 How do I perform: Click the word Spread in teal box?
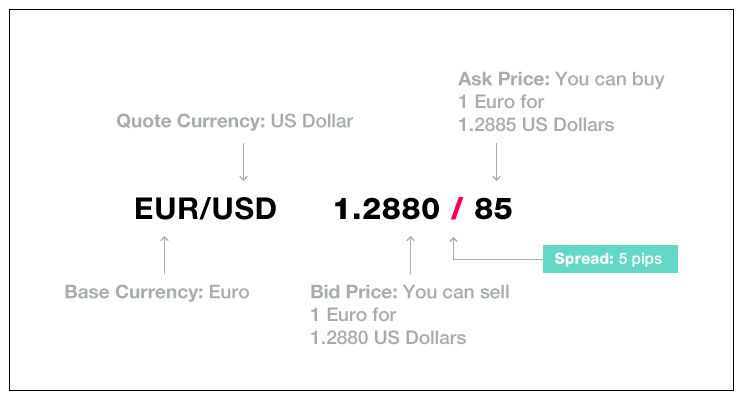584,259
